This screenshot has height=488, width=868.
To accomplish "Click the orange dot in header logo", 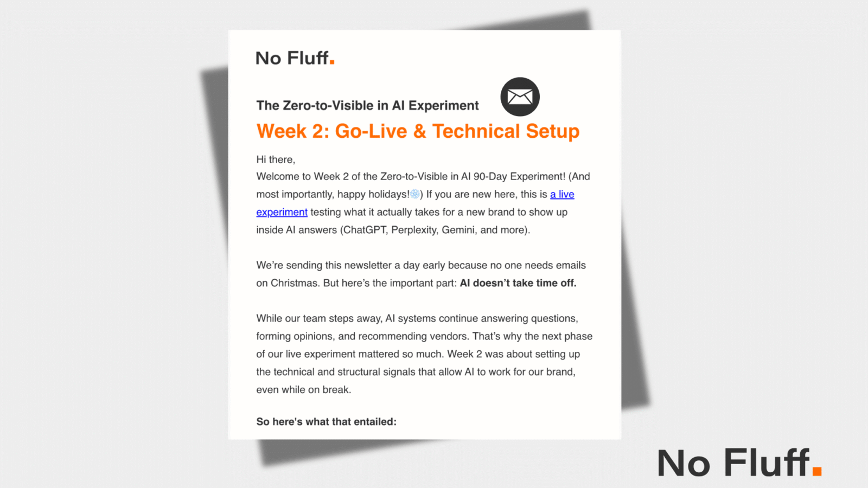I will point(332,62).
